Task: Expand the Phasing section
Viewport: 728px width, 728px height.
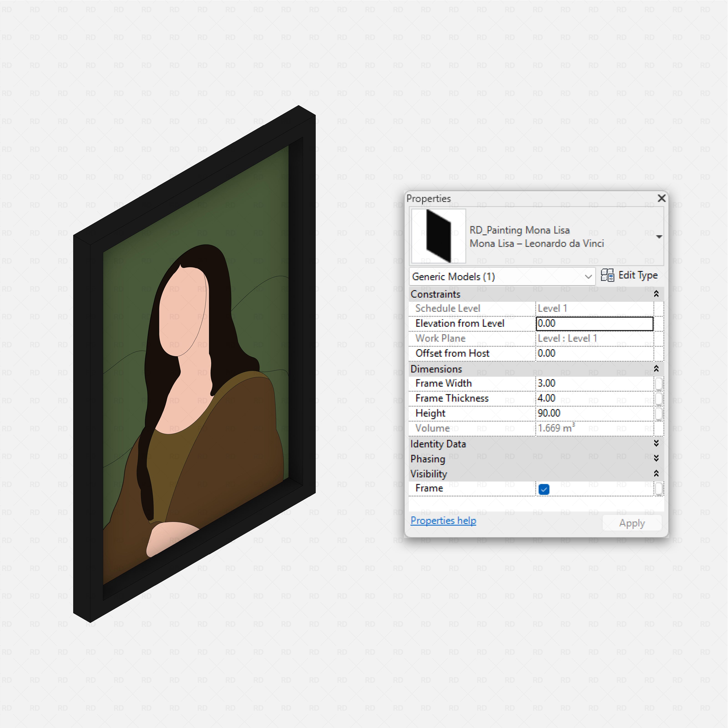Action: coord(656,459)
